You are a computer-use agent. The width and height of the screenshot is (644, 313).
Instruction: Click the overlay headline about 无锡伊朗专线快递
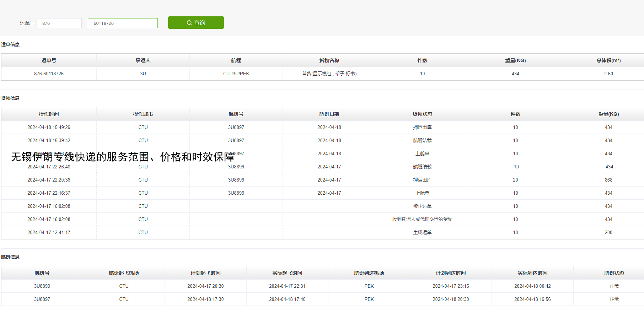coord(123,157)
